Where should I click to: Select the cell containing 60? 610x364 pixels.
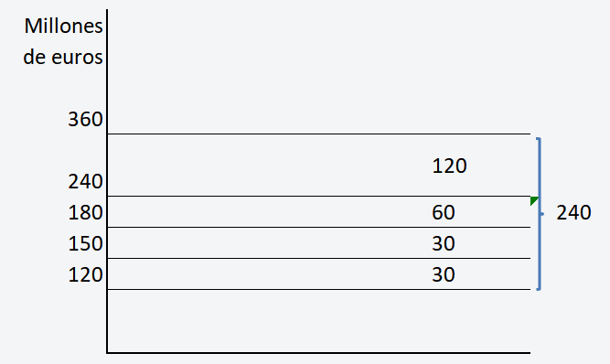tap(444, 212)
